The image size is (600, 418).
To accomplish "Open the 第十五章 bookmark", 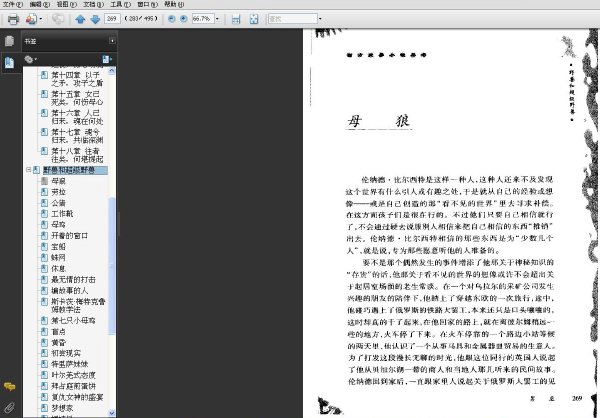I will pos(77,98).
